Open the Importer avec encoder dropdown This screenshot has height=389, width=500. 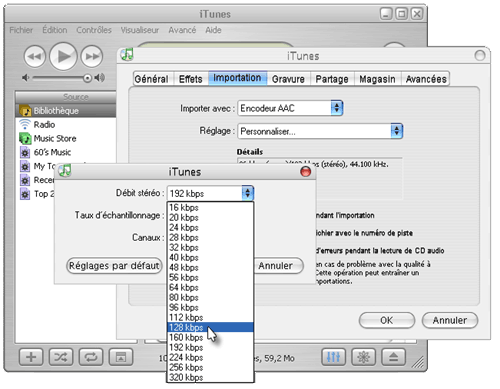coord(290,108)
